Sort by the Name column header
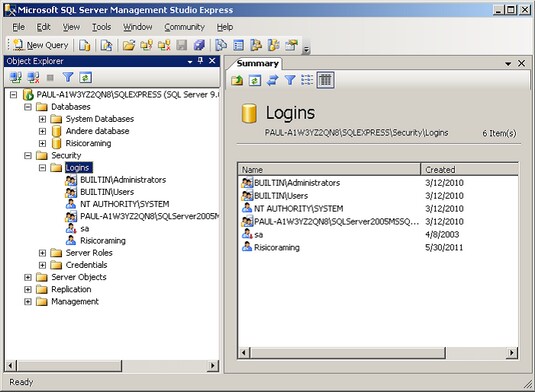Screen dimensions: 535x392 [329, 169]
